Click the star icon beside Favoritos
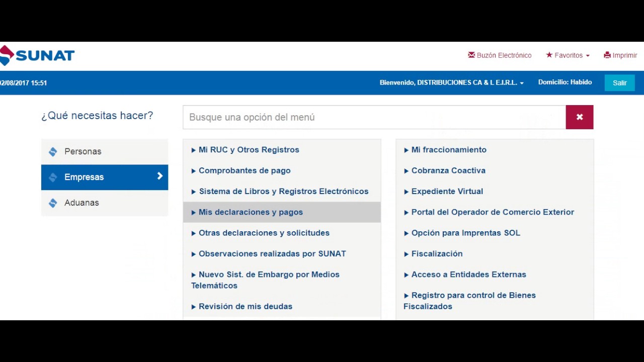This screenshot has height=362, width=644. coord(549,55)
